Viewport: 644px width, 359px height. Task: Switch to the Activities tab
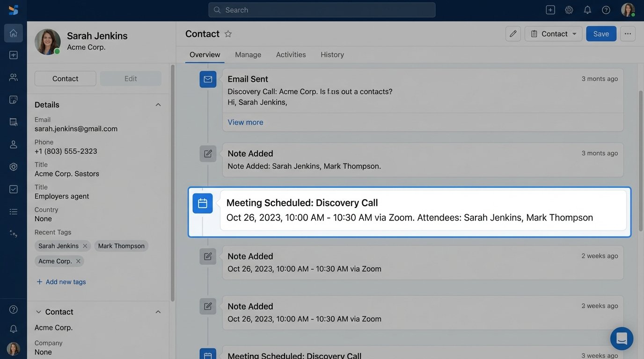(291, 54)
